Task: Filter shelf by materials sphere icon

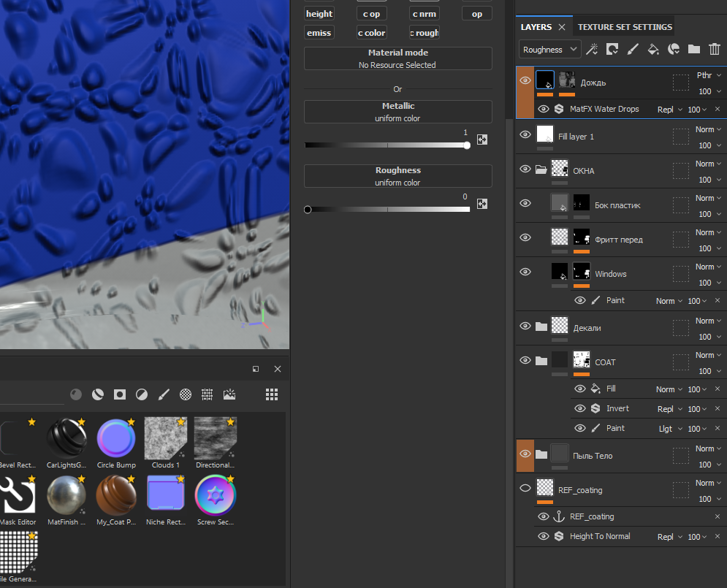Action: point(76,394)
